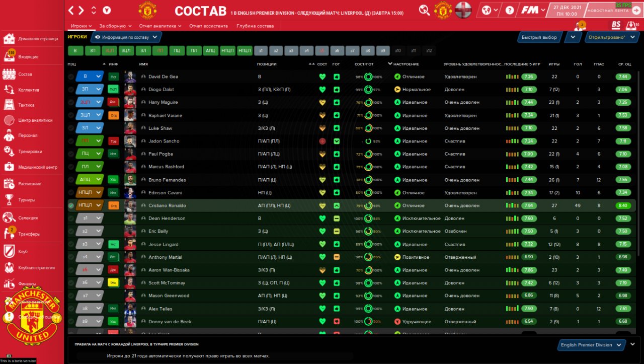Click the green НПЦЛ position chip in formation bar
The image size is (644, 364).
(x=245, y=50)
